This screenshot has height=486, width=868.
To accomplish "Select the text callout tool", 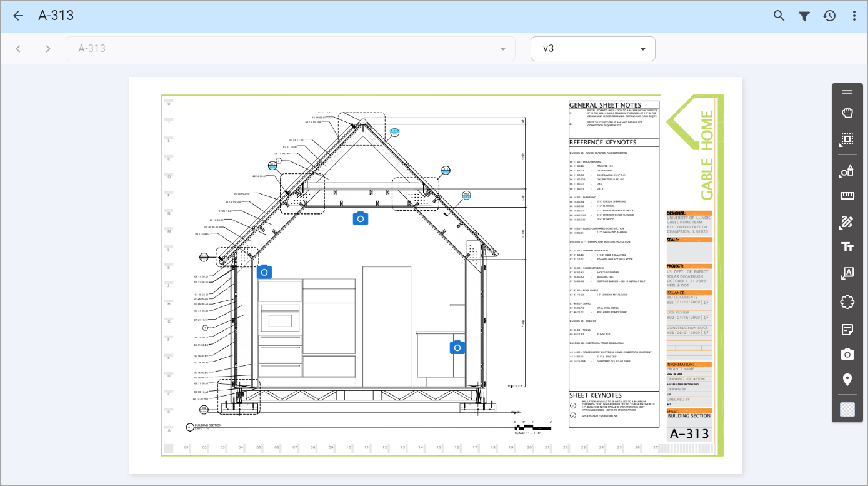I will click(847, 273).
